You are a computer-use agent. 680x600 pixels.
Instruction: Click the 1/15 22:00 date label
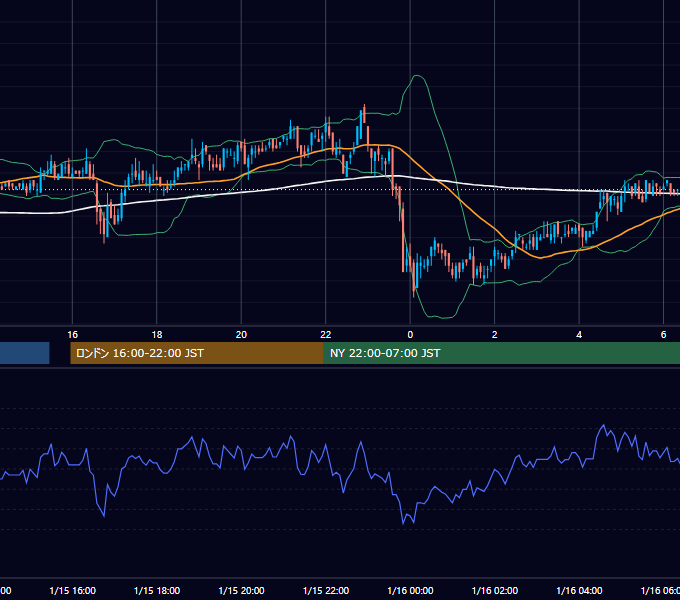click(326, 590)
